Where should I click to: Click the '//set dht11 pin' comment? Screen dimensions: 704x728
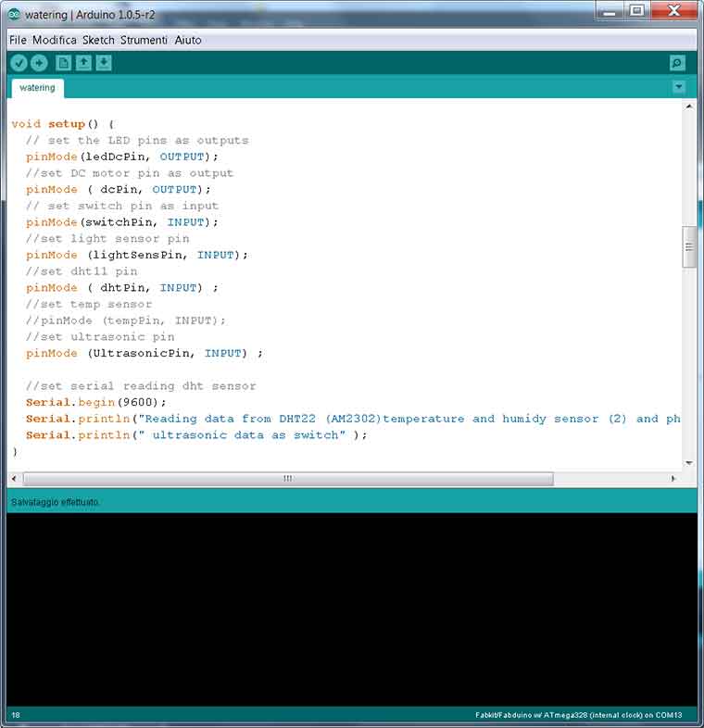[x=82, y=271]
